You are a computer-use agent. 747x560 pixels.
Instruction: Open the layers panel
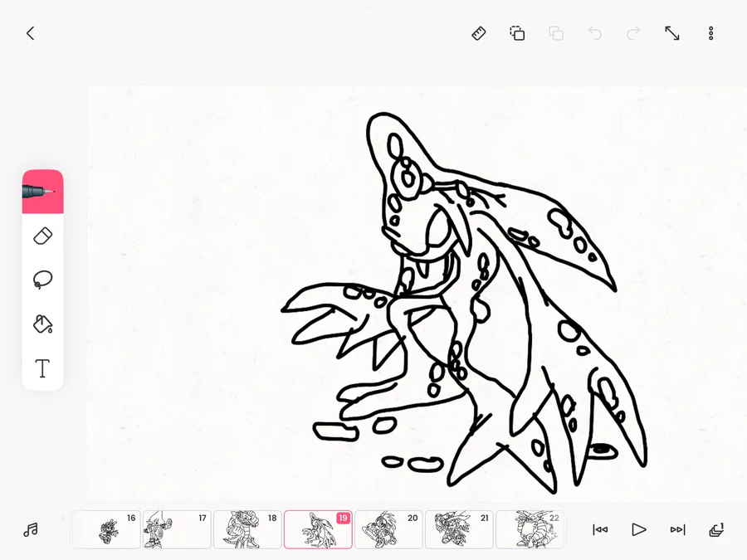(716, 529)
